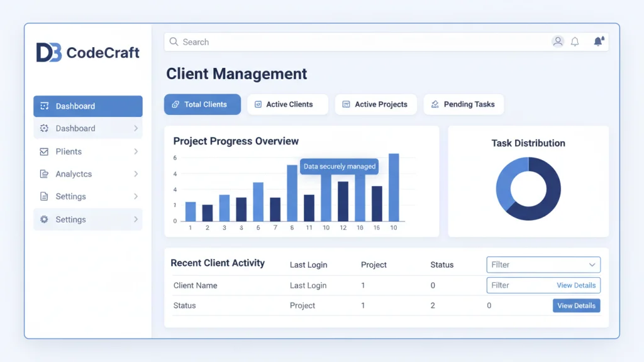Open the Plients sidebar item

(88, 151)
